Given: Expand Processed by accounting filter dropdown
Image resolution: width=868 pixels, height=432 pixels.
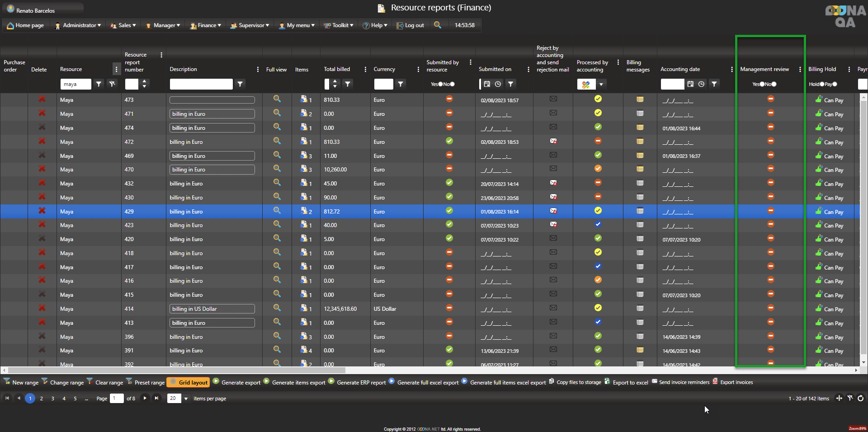Looking at the screenshot, I should [601, 84].
